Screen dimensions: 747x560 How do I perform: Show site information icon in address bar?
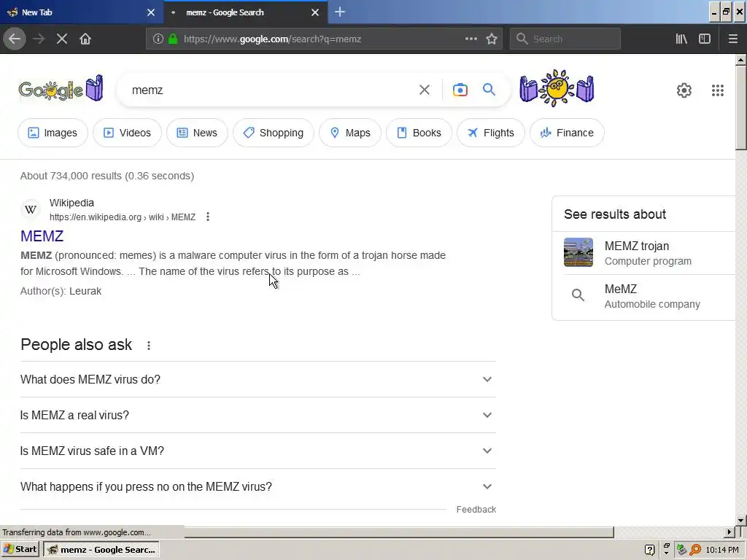158,39
